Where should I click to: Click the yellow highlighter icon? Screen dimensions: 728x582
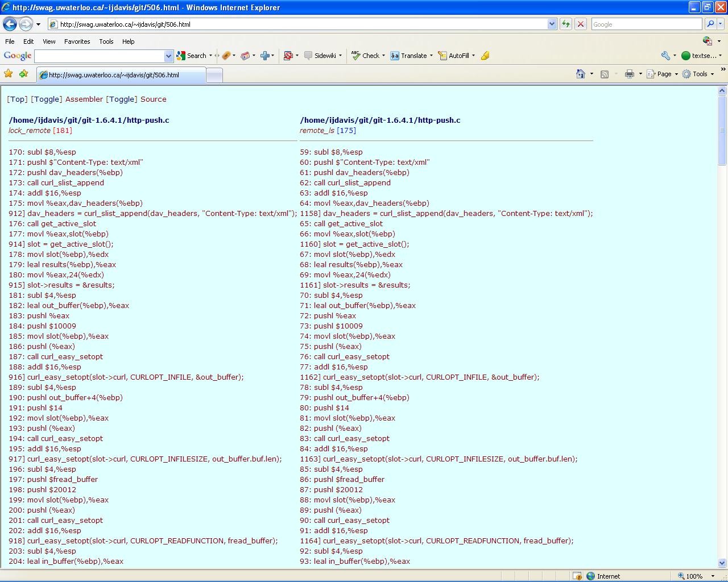(x=485, y=56)
